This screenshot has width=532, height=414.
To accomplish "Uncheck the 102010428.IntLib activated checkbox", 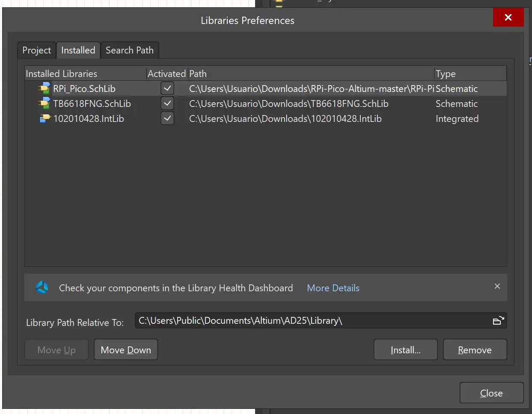I will point(167,118).
